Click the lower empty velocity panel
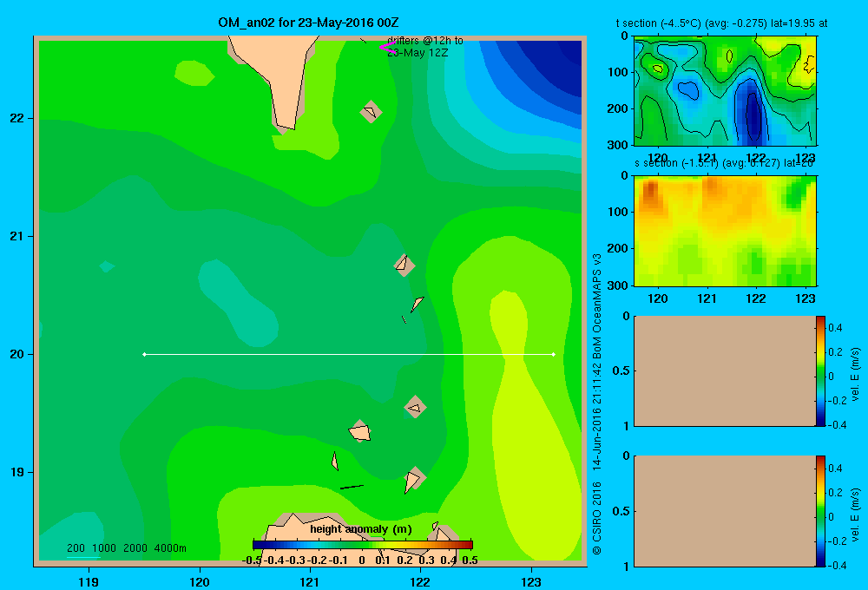The width and height of the screenshot is (868, 590). 725,511
